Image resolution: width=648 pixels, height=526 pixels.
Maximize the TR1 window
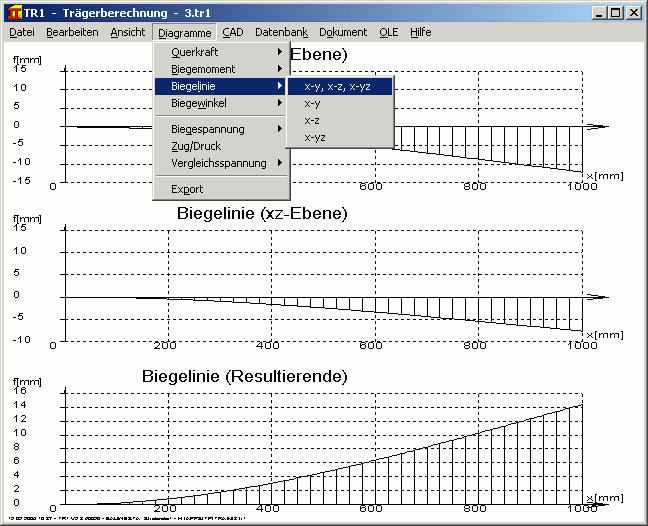point(615,13)
